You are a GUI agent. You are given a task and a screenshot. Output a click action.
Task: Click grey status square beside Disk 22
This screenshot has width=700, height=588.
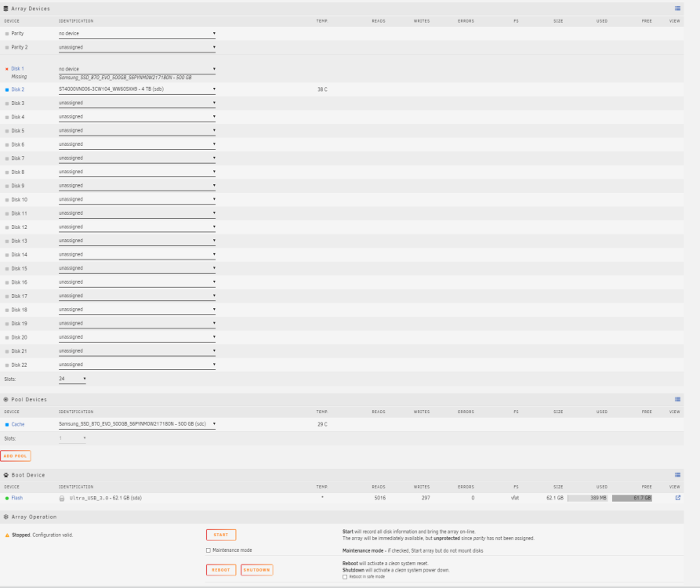click(7, 365)
